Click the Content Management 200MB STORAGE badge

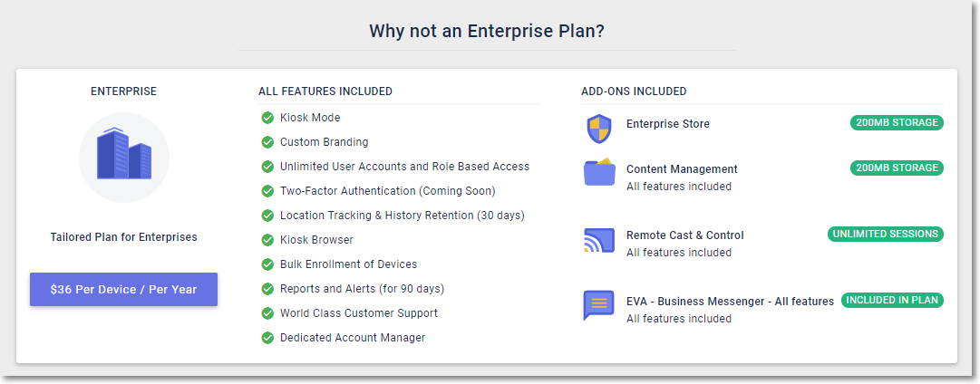pos(897,168)
